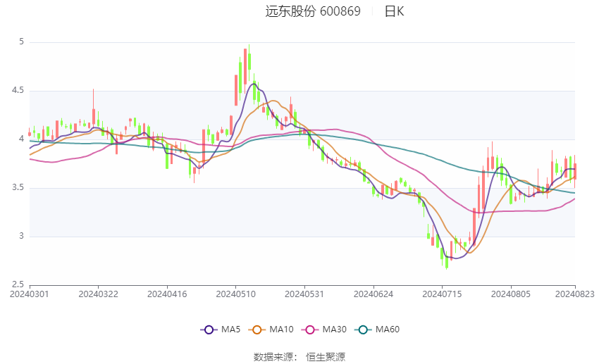Screen dimensions: 599x364
Task: Click x-axis date label 20240805
Action: click(511, 294)
